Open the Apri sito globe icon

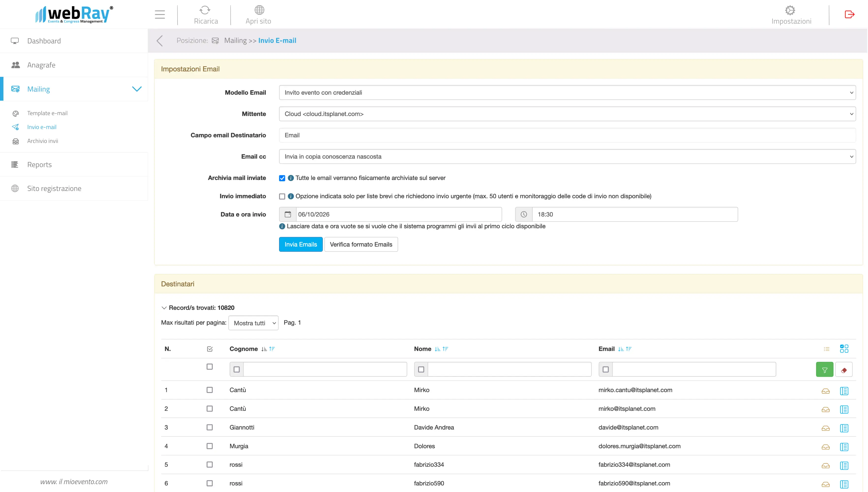pyautogui.click(x=259, y=10)
